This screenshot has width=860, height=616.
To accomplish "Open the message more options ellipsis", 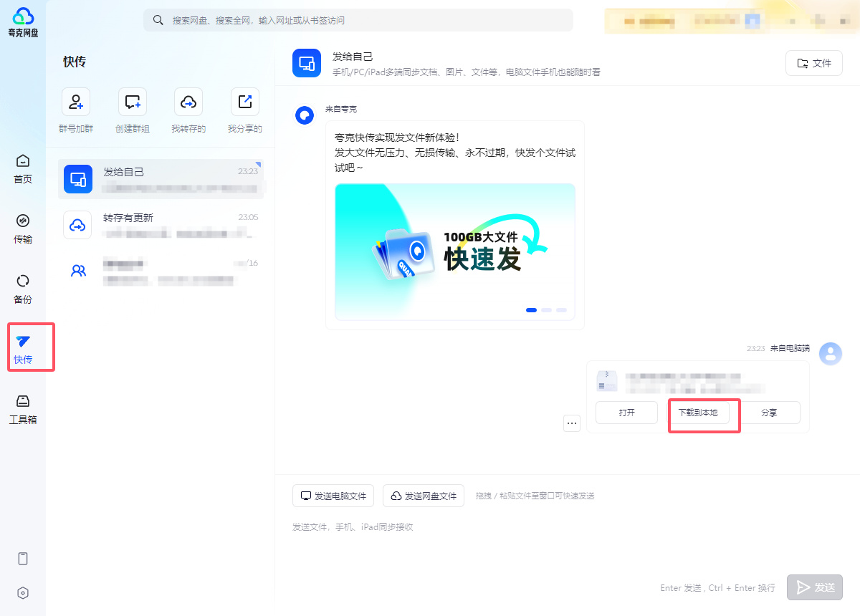I will pos(572,423).
